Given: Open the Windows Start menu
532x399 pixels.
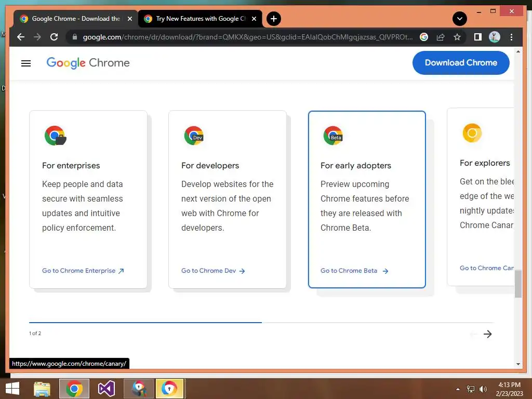Looking at the screenshot, I should pyautogui.click(x=12, y=389).
